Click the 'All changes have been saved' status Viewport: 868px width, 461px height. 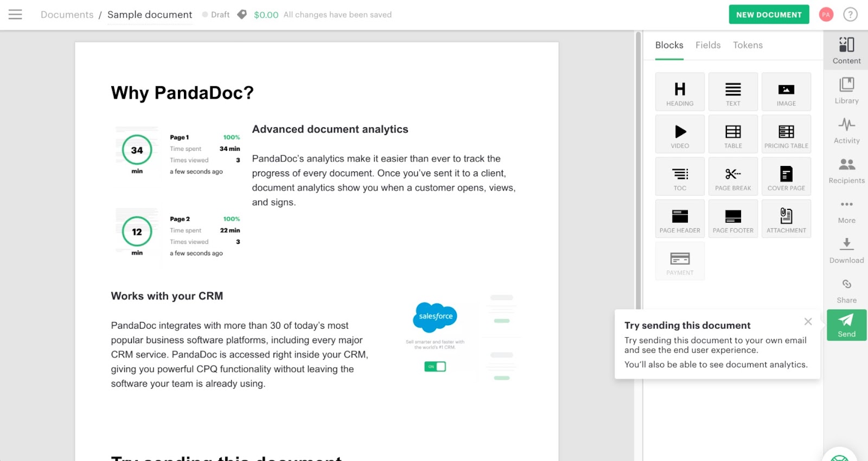point(337,15)
